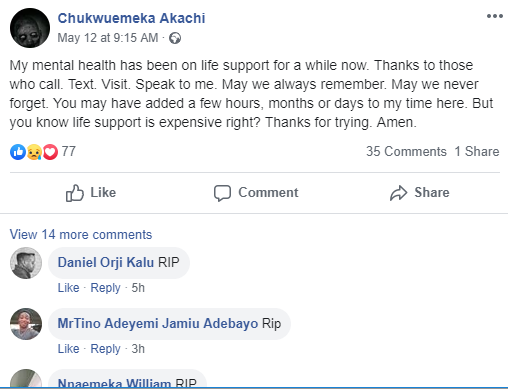Image resolution: width=508 pixels, height=389 pixels.
Task: Open the three-dot post options menu
Action: (495, 16)
